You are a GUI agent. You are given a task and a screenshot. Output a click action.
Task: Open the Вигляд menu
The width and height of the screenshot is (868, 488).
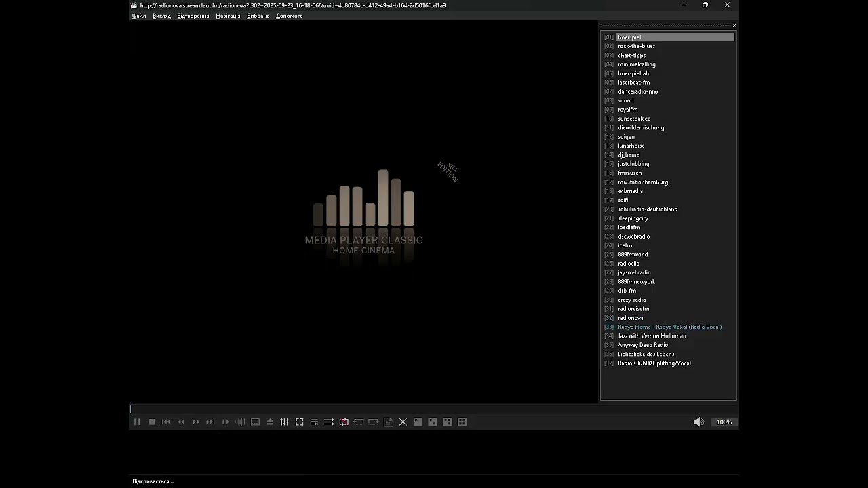point(162,16)
